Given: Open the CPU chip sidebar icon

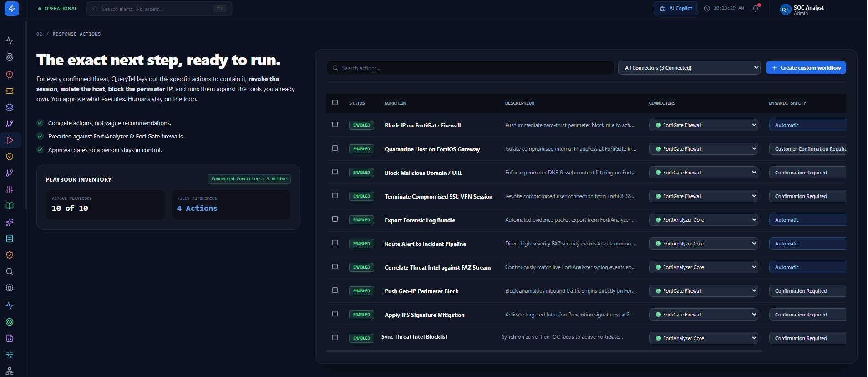Looking at the screenshot, I should (x=10, y=288).
